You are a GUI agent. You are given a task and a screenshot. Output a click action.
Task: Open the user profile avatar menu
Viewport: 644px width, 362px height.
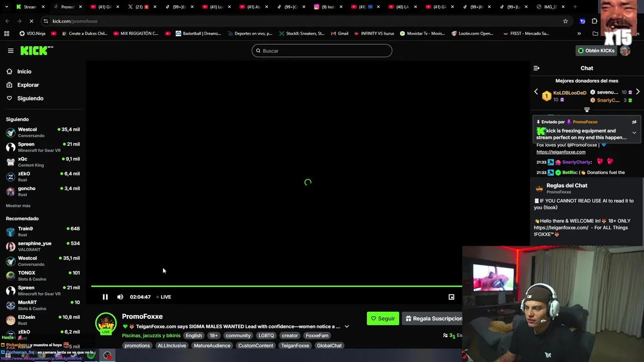[x=625, y=51]
